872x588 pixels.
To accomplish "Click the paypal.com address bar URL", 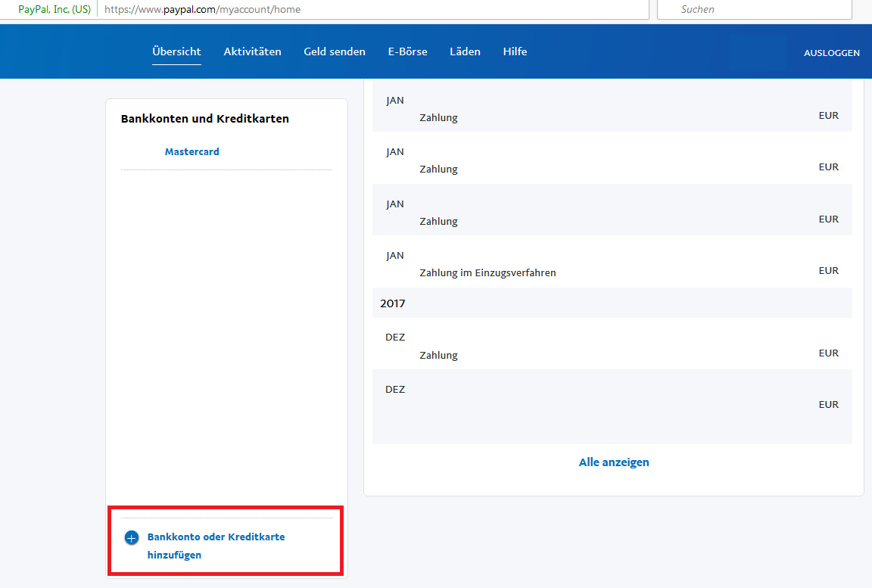I will point(202,9).
